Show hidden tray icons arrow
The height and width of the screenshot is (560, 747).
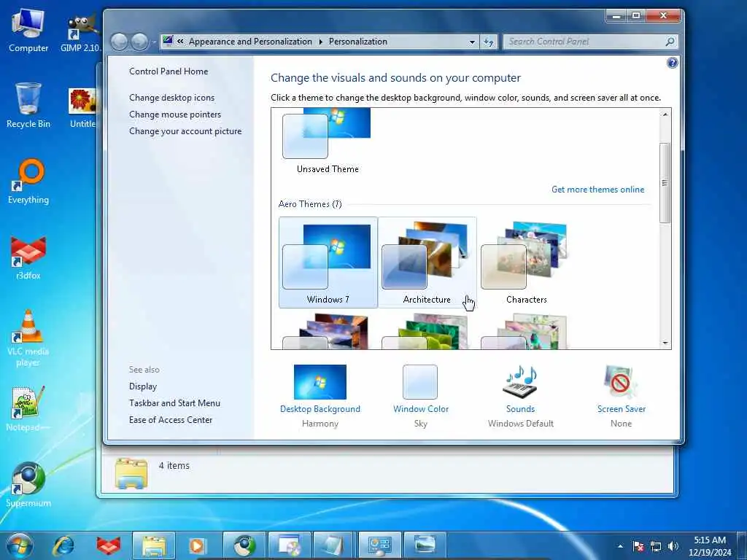(x=620, y=546)
